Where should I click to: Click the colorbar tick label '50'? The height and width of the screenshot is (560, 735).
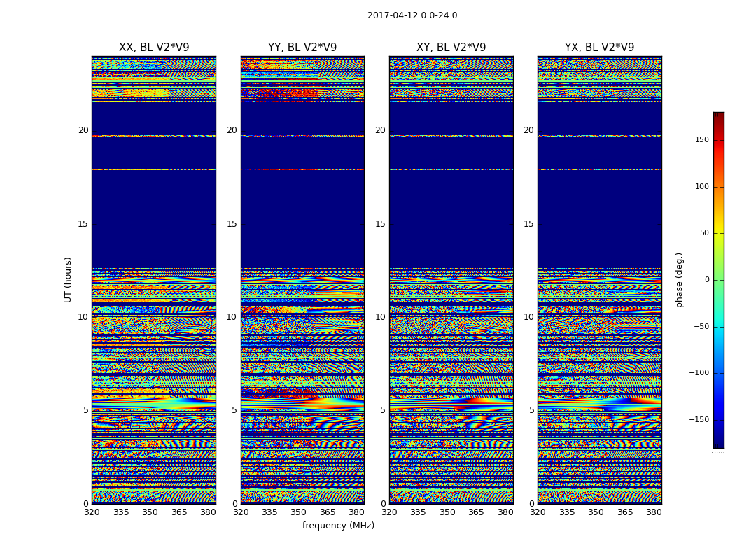704,233
